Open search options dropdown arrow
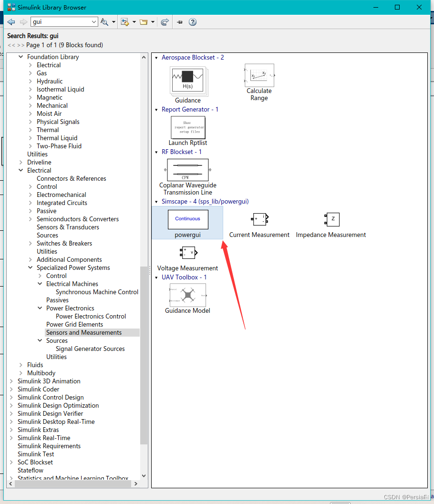The height and width of the screenshot is (504, 434). tap(114, 22)
